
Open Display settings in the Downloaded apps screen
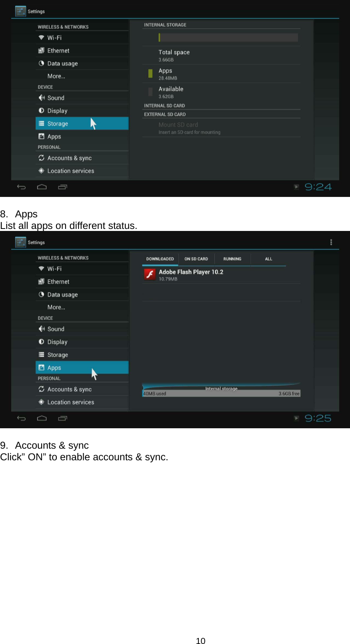point(82,342)
